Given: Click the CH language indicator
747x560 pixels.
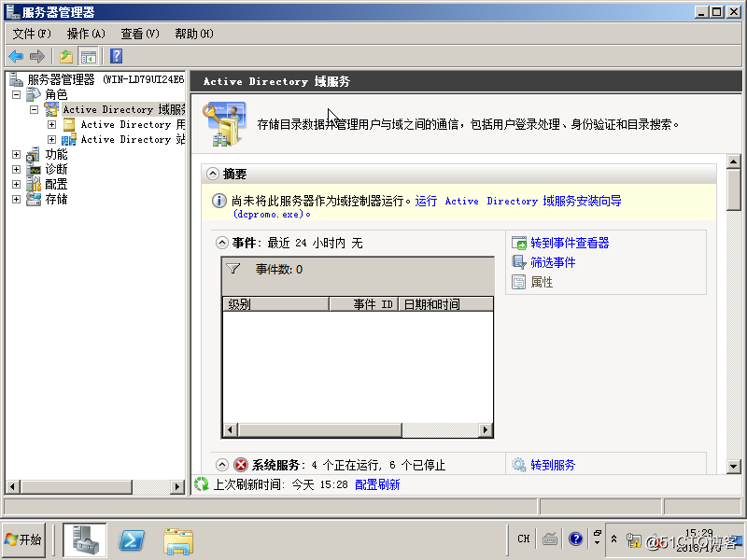Looking at the screenshot, I should [x=524, y=539].
